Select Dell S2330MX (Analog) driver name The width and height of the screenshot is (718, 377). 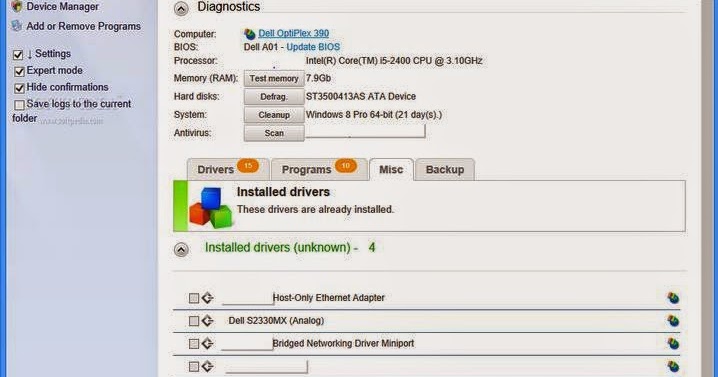pyautogui.click(x=276, y=321)
